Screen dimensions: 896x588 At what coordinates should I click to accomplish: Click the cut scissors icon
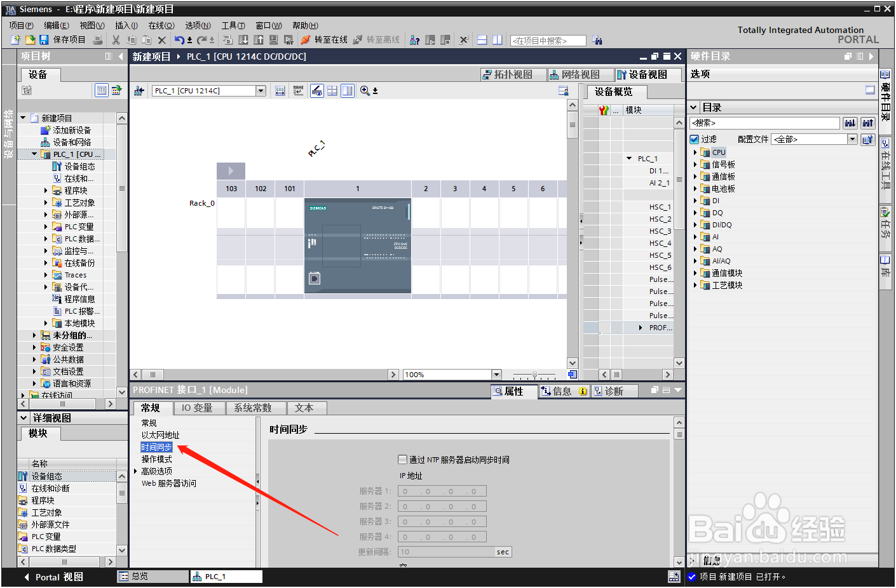(116, 40)
